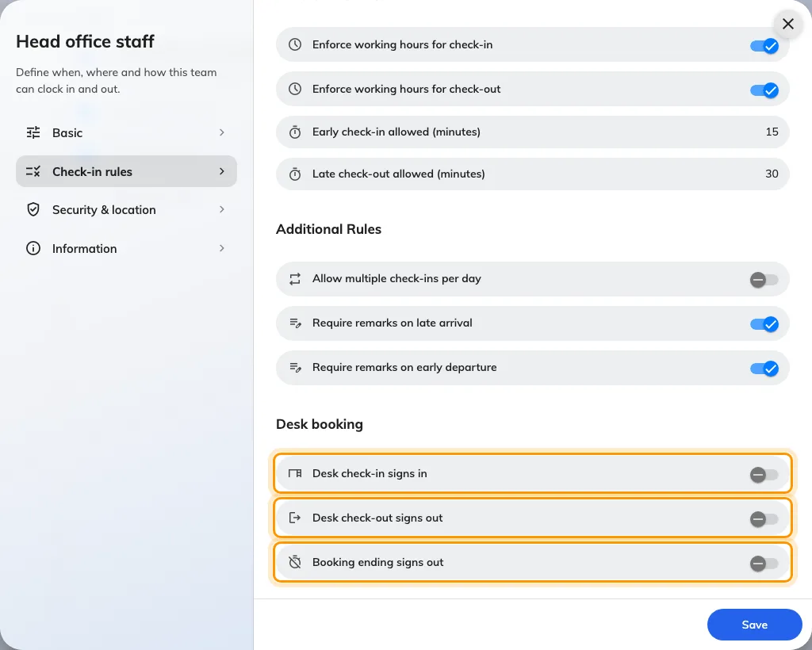Image resolution: width=812 pixels, height=650 pixels.
Task: Open Security & location settings
Action: (x=126, y=209)
